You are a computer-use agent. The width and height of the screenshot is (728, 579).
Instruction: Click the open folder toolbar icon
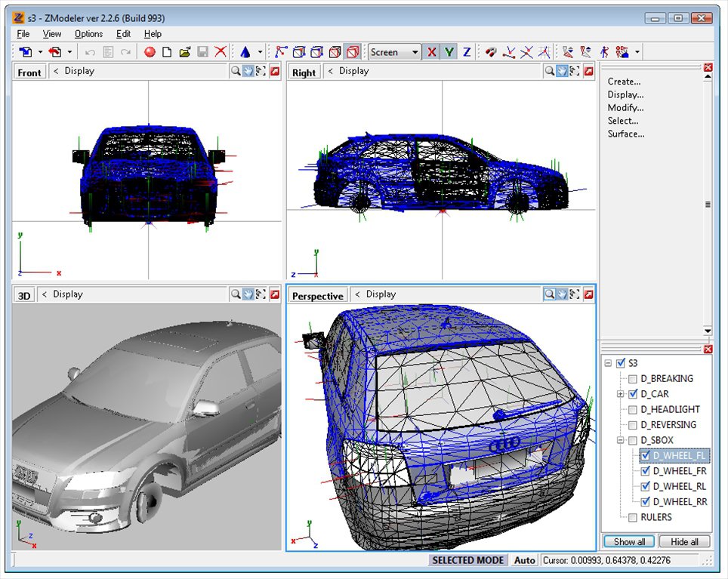(x=185, y=52)
